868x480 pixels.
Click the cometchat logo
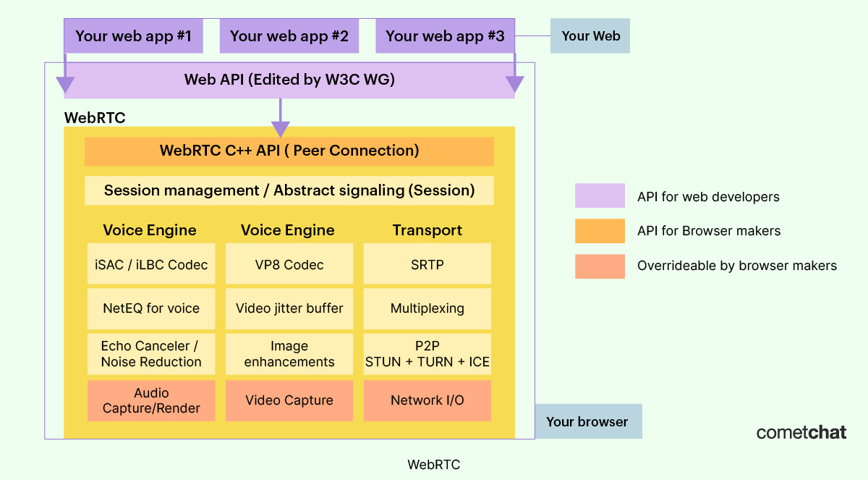801,432
